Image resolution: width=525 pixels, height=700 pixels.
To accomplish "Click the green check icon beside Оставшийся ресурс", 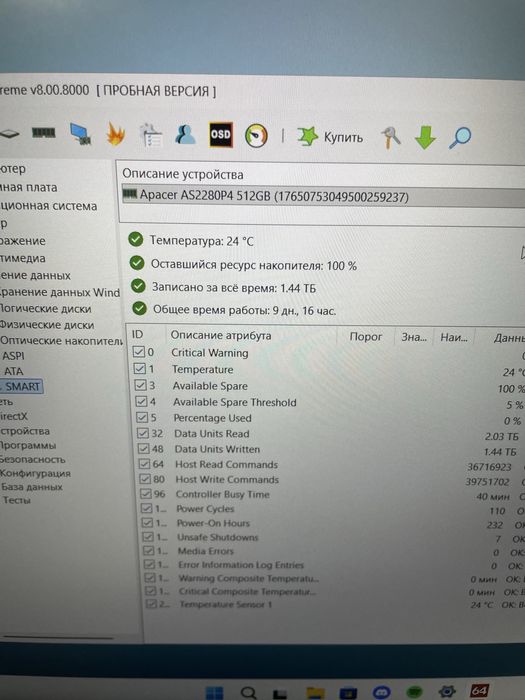I will (x=137, y=263).
